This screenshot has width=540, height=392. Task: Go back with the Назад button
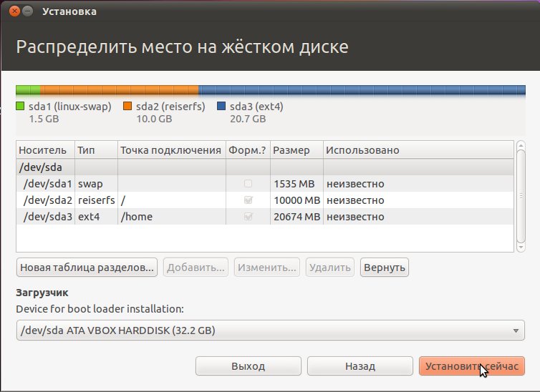(x=360, y=366)
